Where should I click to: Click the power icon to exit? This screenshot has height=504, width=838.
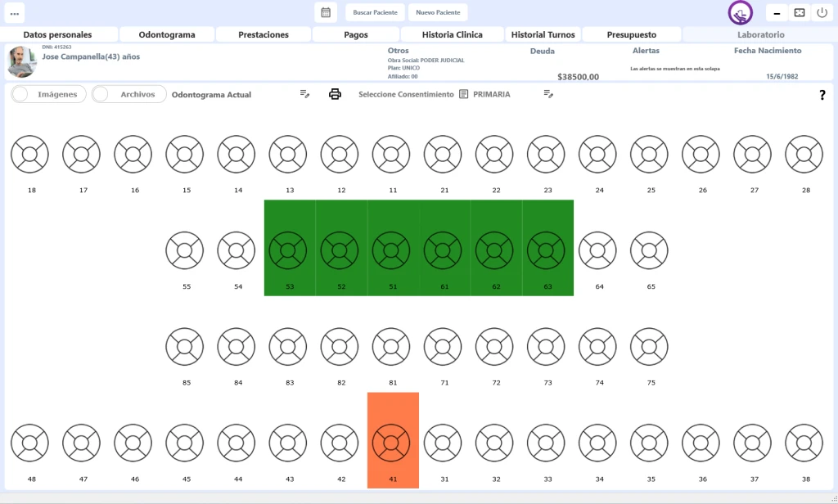point(822,12)
